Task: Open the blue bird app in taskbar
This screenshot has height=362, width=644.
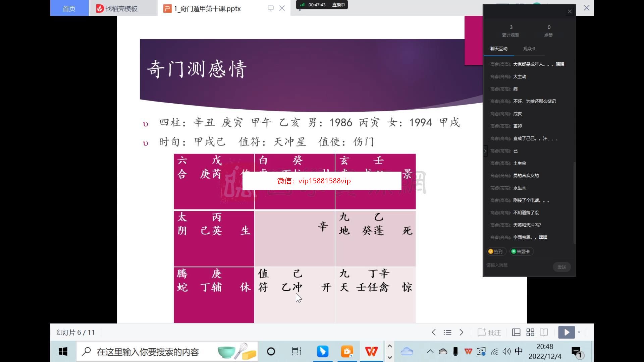Action: (322, 352)
